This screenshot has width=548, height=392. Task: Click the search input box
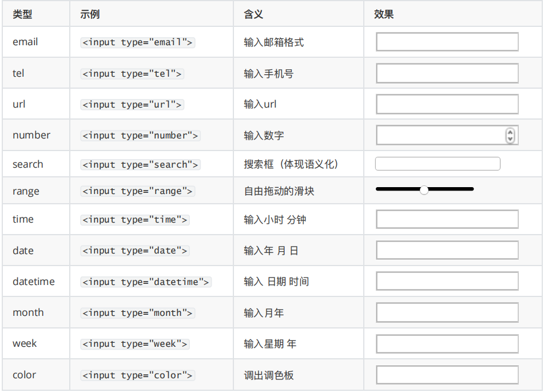point(438,164)
